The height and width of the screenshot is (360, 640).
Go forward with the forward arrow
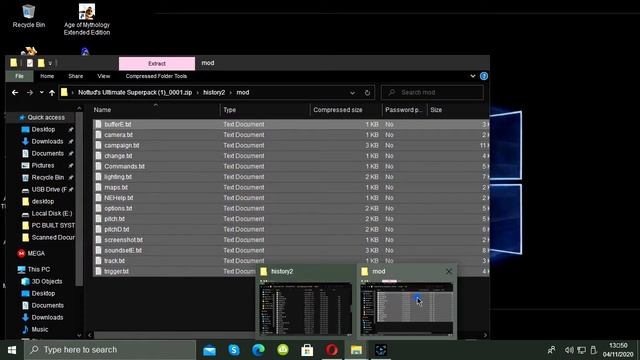[30, 93]
